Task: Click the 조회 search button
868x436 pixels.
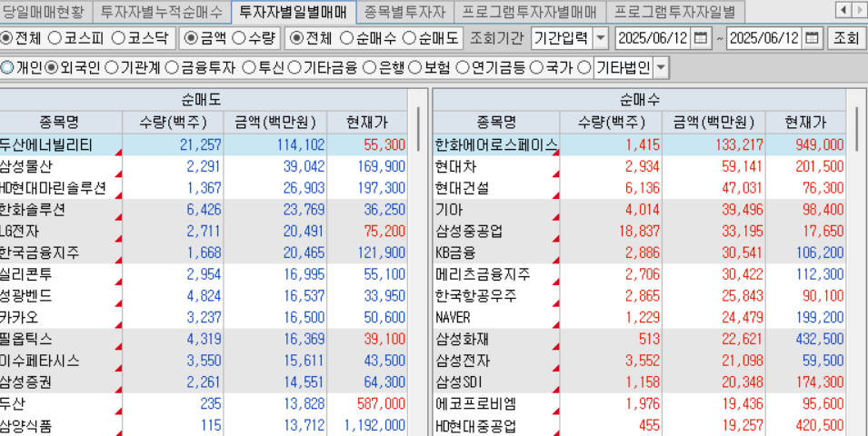Action: pyautogui.click(x=846, y=38)
